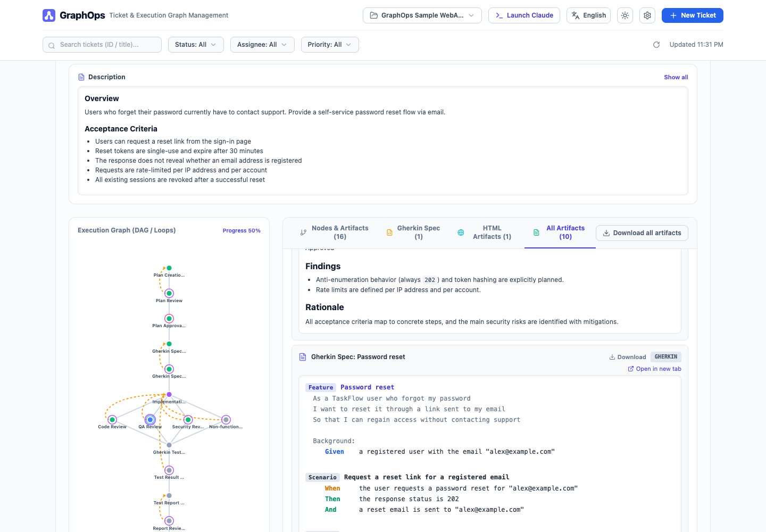Open the GraphOps Sample WebA project selector
The image size is (766, 532).
pos(422,15)
